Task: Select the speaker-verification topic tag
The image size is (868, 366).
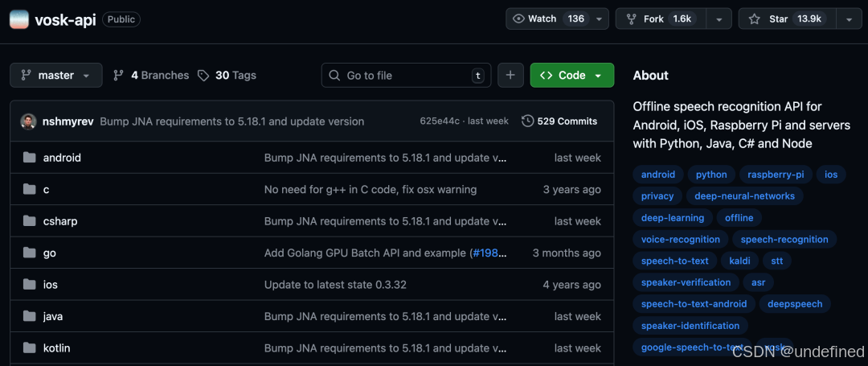Action: click(686, 282)
